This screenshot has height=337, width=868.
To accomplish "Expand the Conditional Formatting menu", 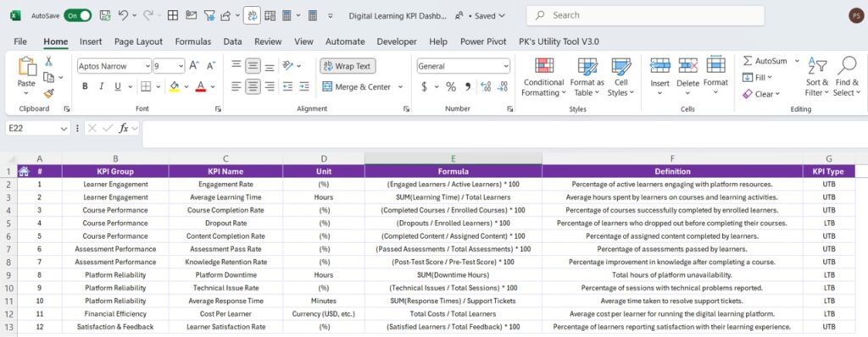I will [544, 77].
